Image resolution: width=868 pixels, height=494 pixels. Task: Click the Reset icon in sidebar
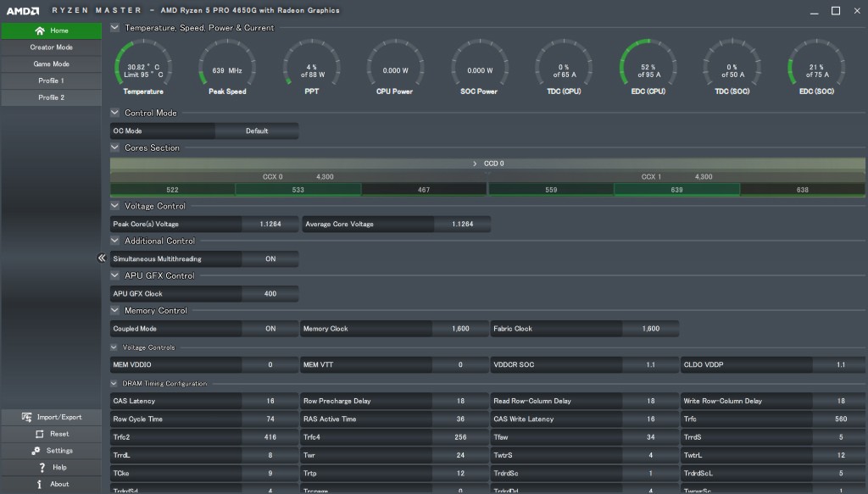click(39, 434)
